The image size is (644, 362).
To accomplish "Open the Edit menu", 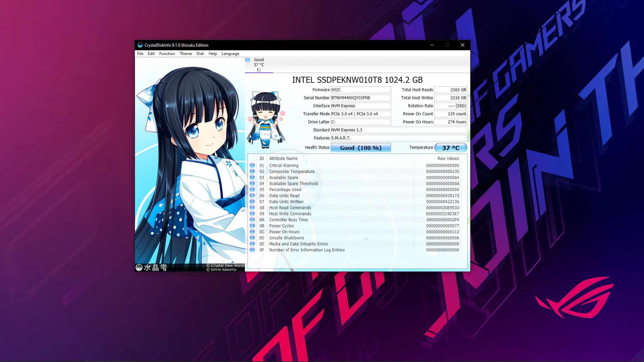I will [x=151, y=54].
